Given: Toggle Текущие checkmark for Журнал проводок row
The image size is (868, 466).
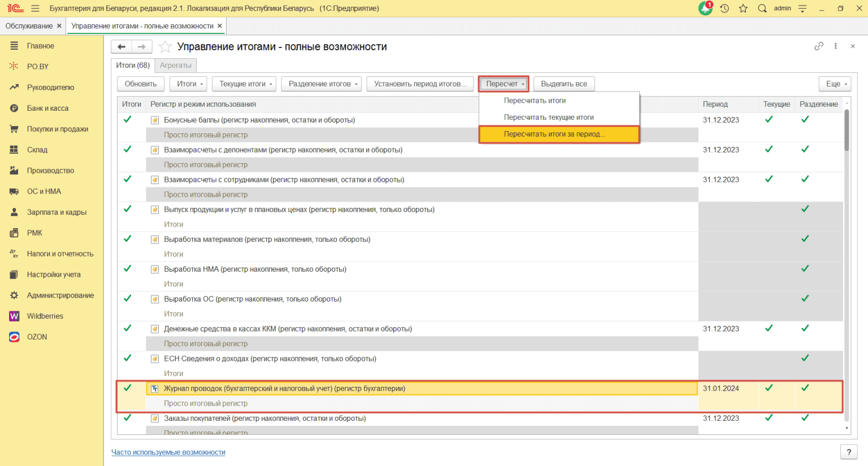Looking at the screenshot, I should (769, 389).
